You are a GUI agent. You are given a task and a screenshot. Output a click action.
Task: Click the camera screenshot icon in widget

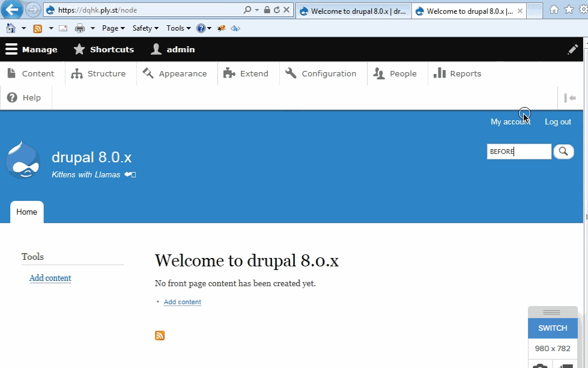coord(539,366)
